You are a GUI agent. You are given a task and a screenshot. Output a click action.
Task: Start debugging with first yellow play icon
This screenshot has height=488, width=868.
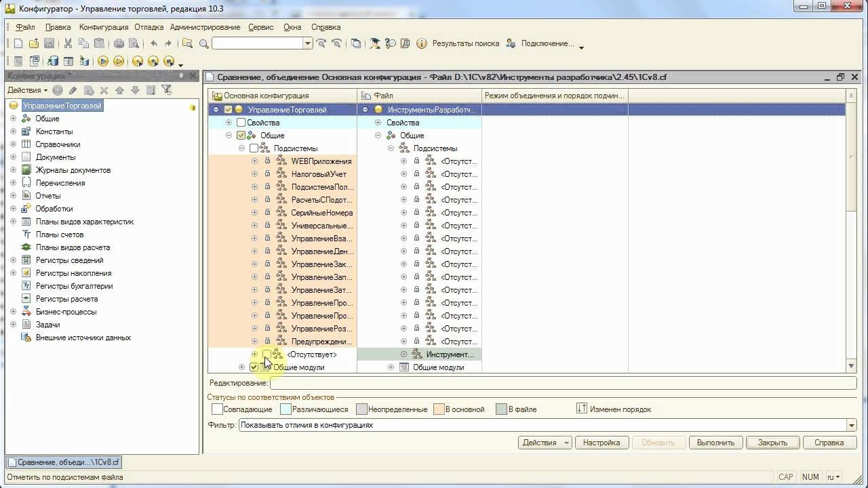click(103, 61)
